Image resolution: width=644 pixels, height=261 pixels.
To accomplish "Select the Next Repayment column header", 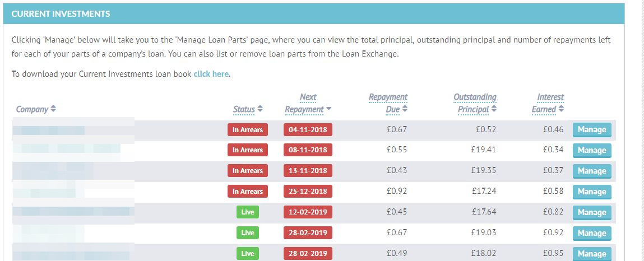I will pos(305,103).
